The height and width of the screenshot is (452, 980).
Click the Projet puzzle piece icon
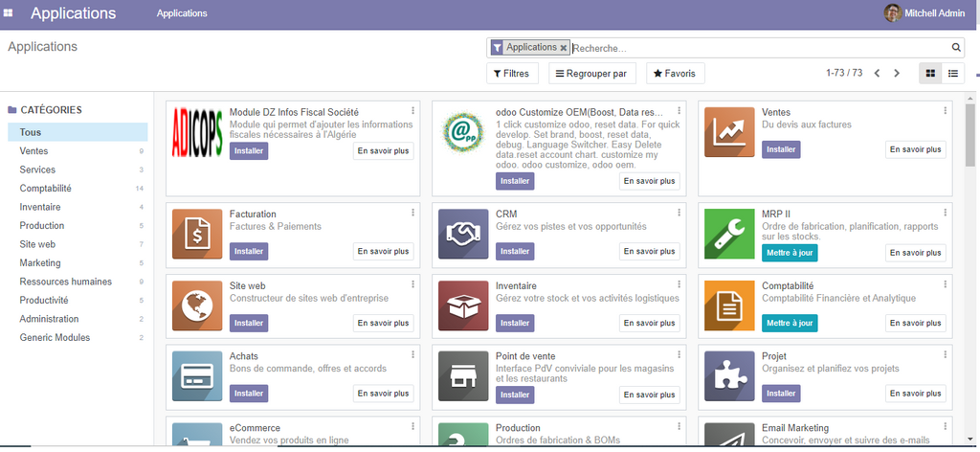[729, 377]
